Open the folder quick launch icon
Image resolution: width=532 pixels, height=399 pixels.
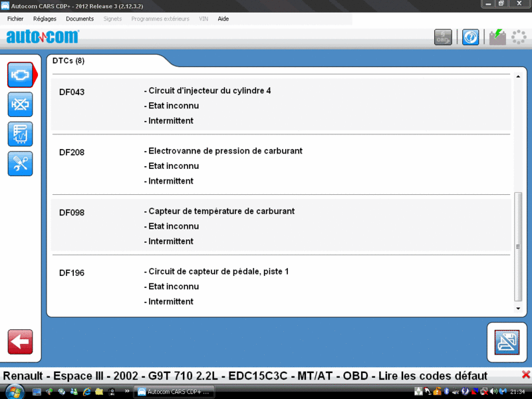coord(98,392)
